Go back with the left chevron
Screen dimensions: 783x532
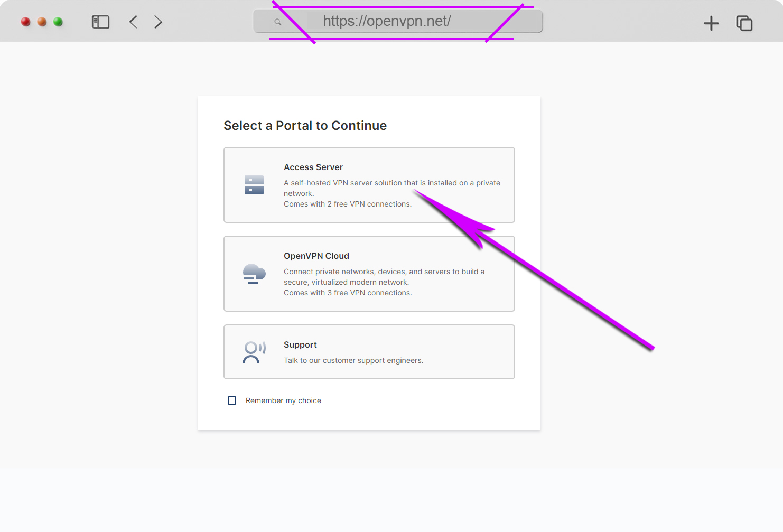click(x=133, y=22)
